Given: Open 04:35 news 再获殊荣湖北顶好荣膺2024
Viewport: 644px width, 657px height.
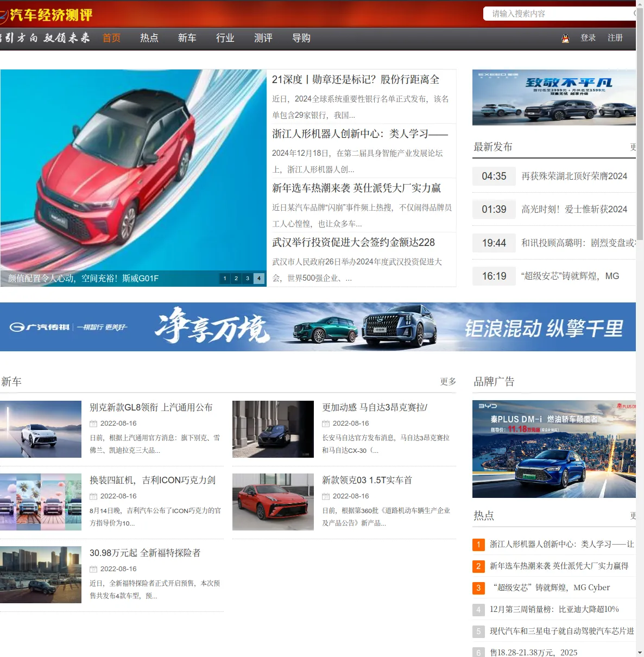Looking at the screenshot, I should point(574,176).
